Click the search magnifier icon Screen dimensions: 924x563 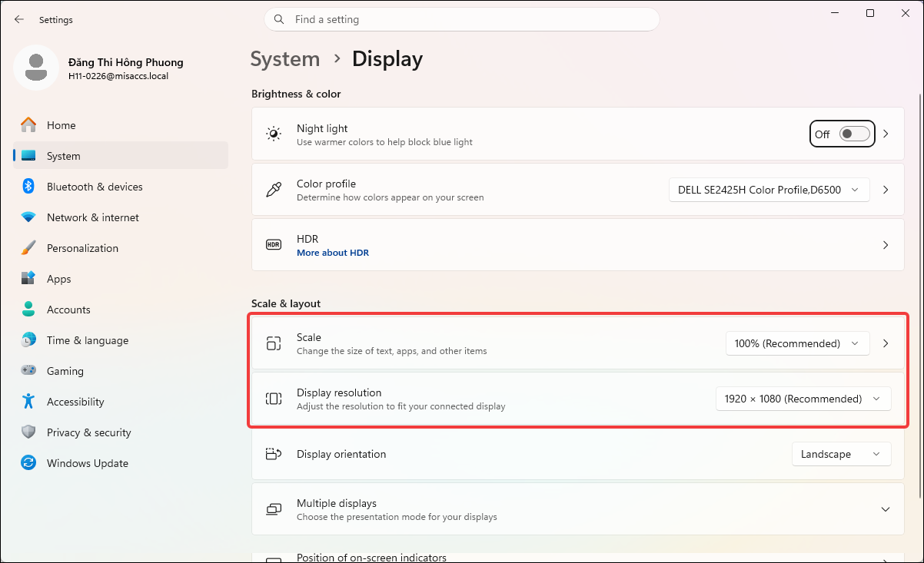point(280,19)
